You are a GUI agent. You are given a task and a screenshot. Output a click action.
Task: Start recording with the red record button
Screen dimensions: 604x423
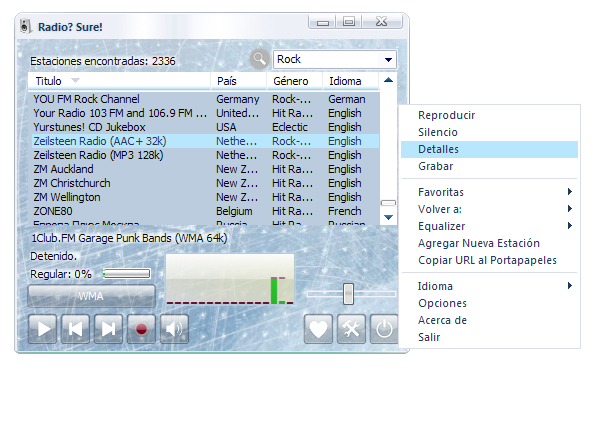(x=142, y=329)
